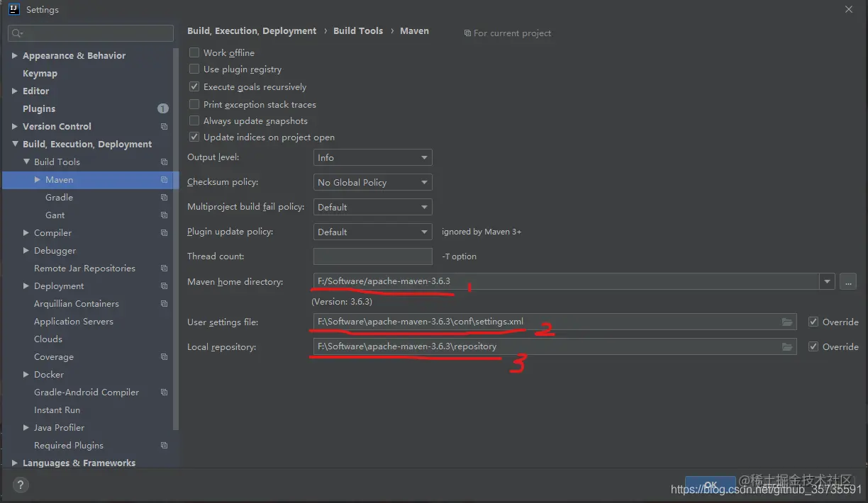The image size is (868, 503).
Task: Expand the Appearance & Behavior section
Action: pyautogui.click(x=15, y=56)
